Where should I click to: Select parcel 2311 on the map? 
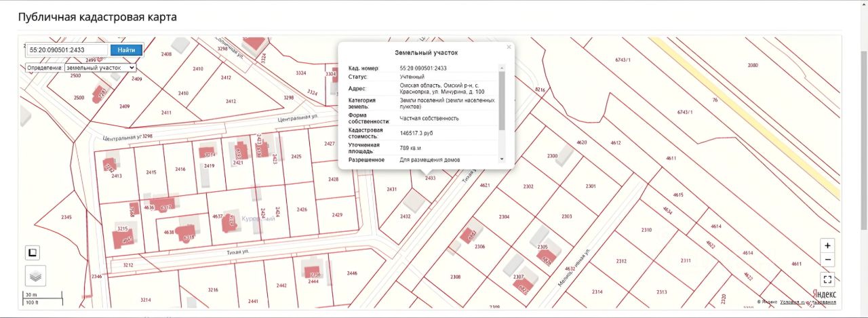[x=686, y=260]
